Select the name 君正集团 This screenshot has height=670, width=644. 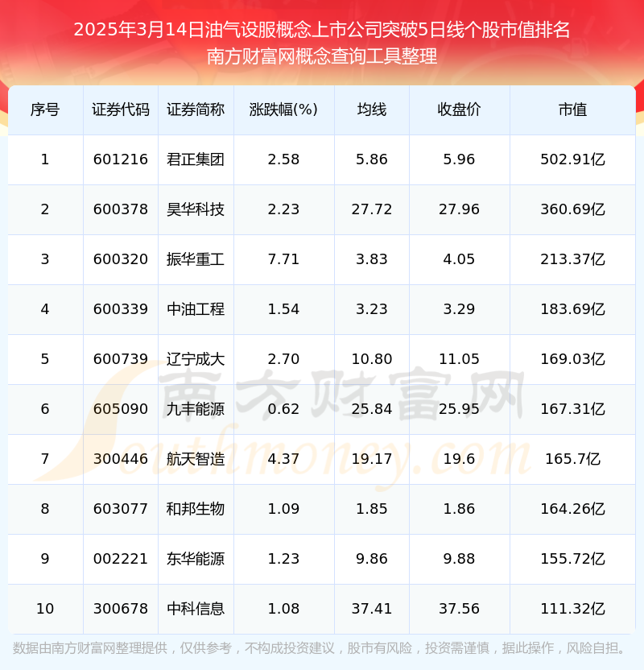click(x=196, y=159)
